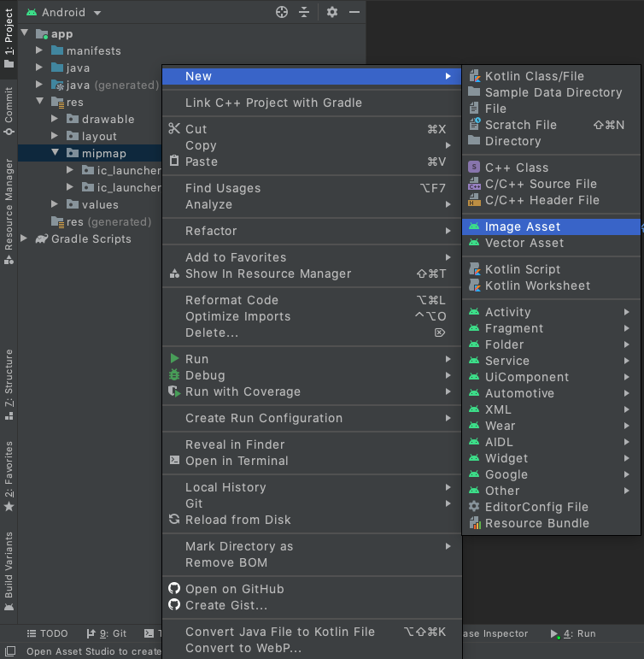Select Find Usages from context menu
The image size is (644, 659).
312,188
